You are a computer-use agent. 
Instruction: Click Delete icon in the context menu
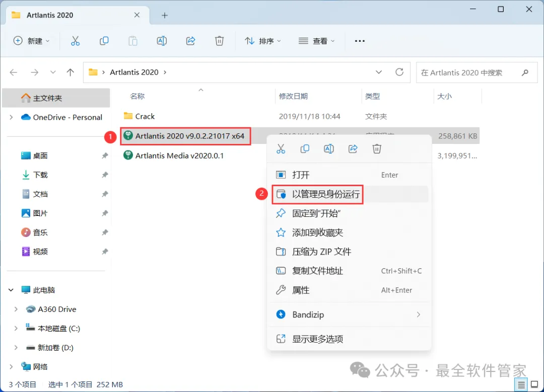(377, 148)
